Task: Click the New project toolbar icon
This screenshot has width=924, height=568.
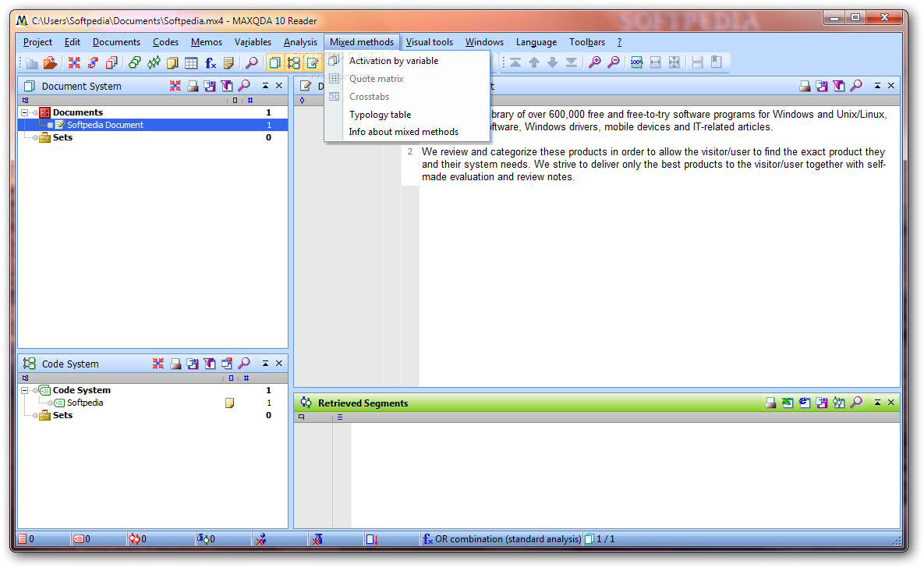Action: pos(32,62)
